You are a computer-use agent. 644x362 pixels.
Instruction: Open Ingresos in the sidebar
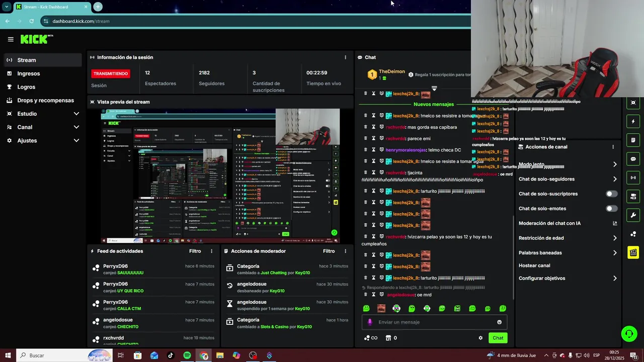click(43, 73)
